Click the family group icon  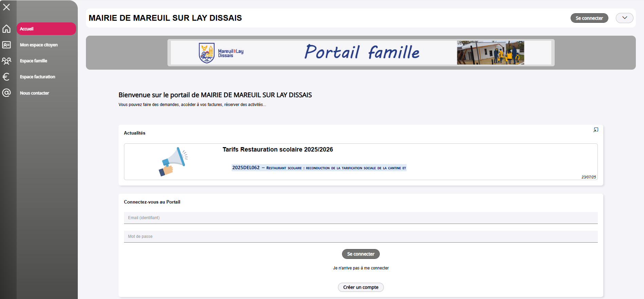6,61
